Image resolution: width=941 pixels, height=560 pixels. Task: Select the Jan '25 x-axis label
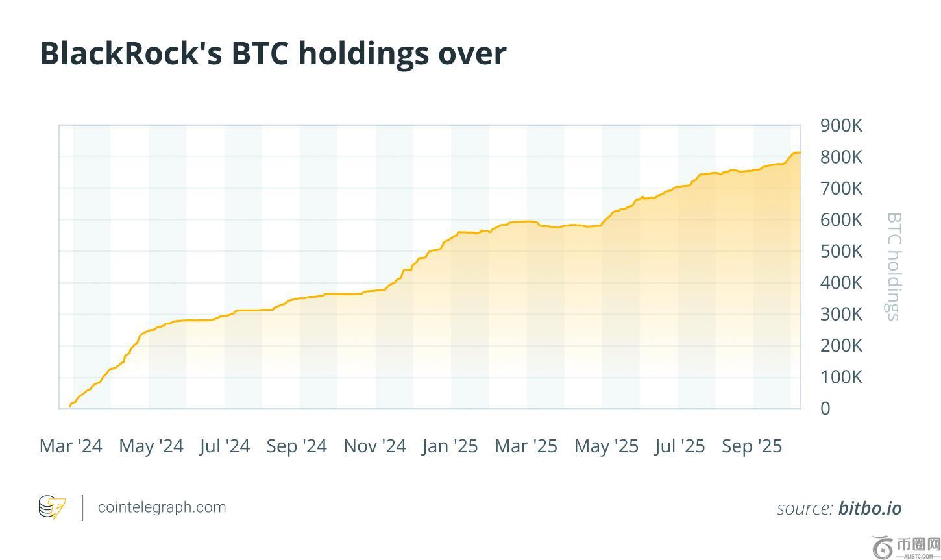coord(450,446)
